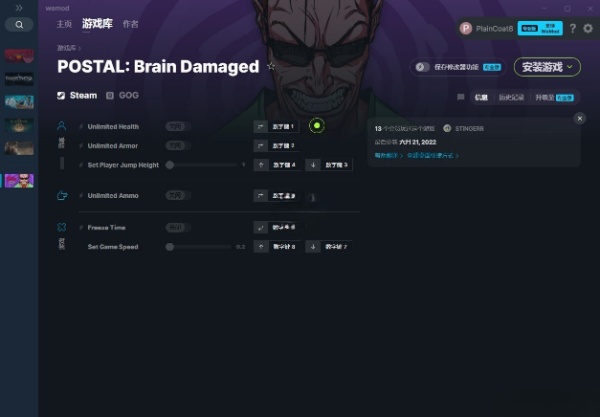Open the chat bubble icon
Image resolution: width=600 pixels, height=417 pixels.
(x=461, y=97)
